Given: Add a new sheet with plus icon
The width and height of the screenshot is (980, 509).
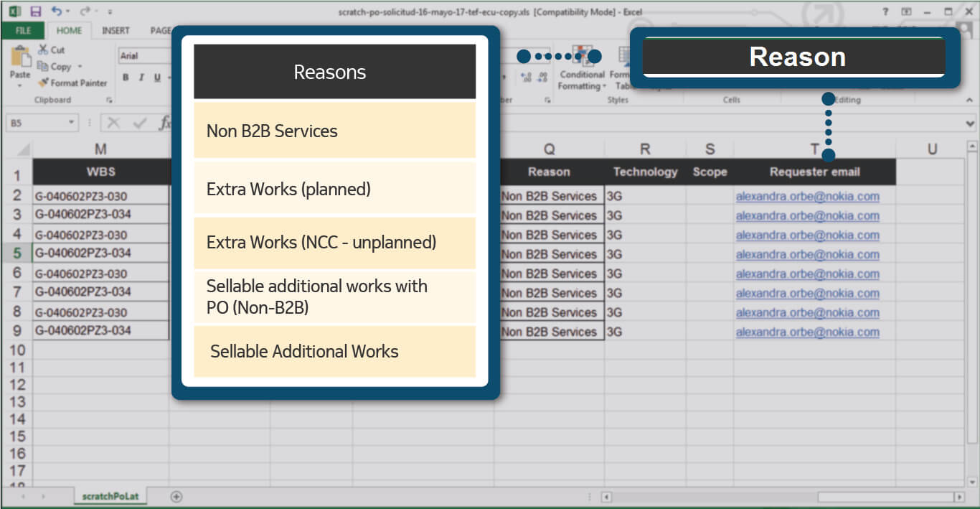Looking at the screenshot, I should pyautogui.click(x=176, y=496).
